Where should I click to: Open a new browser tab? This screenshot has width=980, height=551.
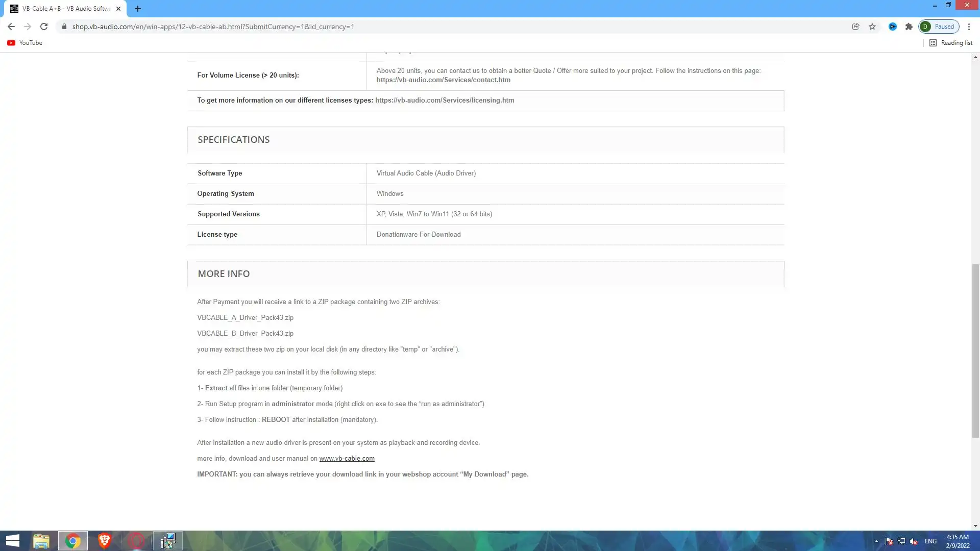138,9
